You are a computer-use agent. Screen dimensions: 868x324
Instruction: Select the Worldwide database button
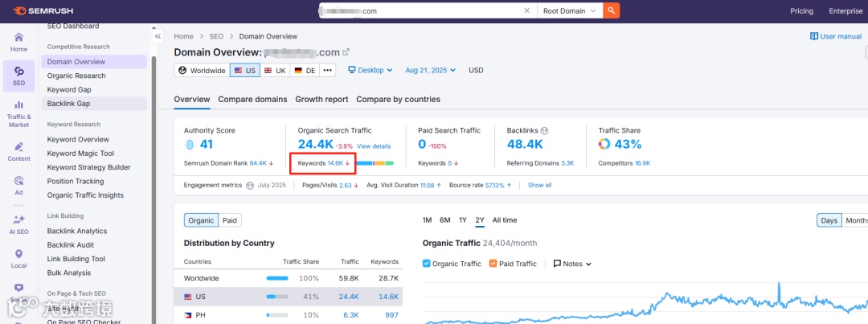tap(202, 70)
